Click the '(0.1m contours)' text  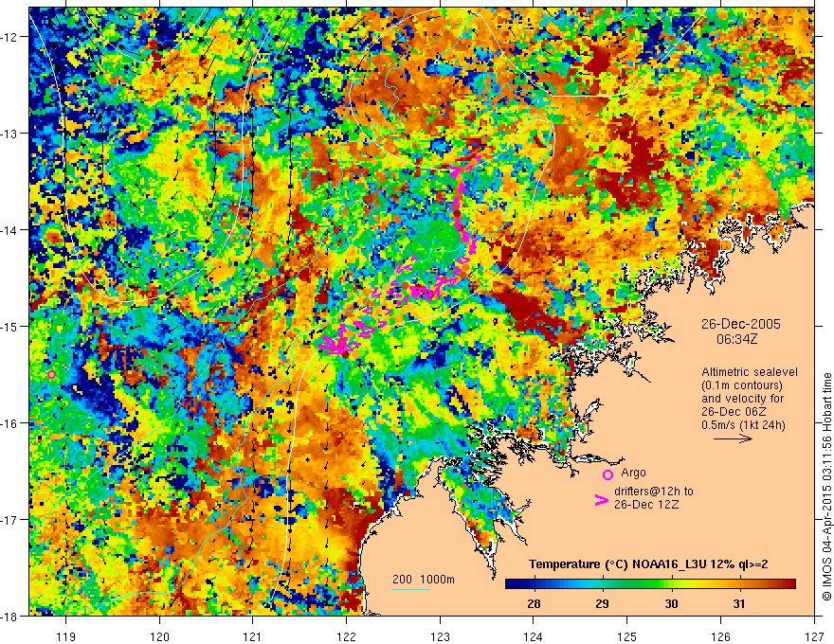pyautogui.click(x=742, y=385)
